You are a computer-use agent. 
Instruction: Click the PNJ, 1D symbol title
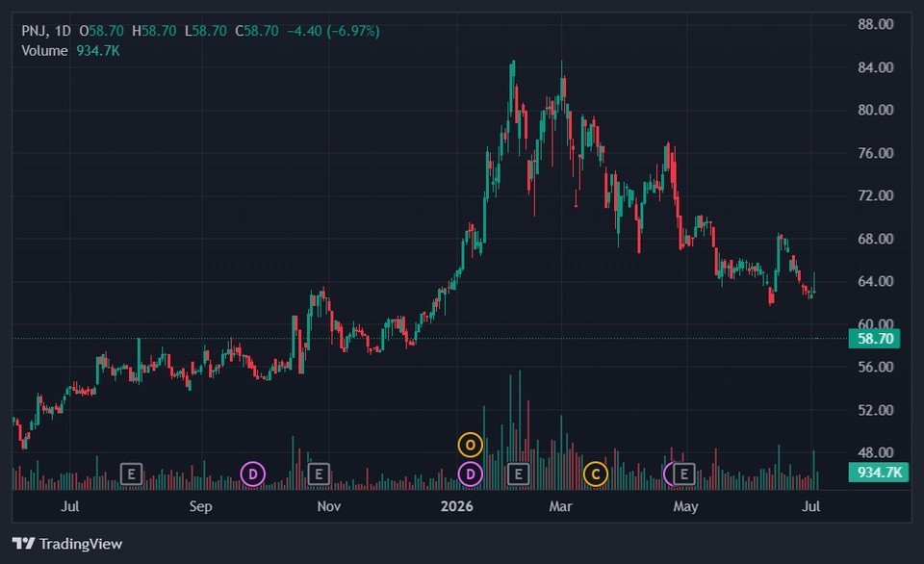click(46, 31)
